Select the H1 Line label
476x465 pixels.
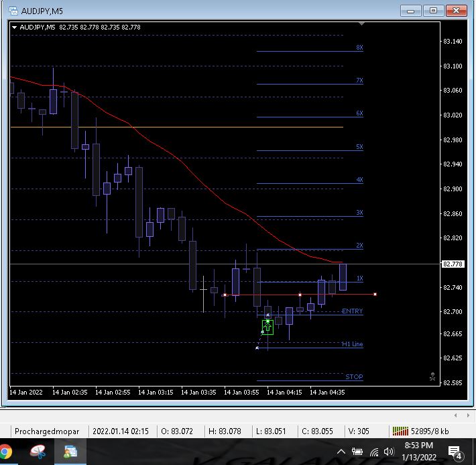click(352, 344)
